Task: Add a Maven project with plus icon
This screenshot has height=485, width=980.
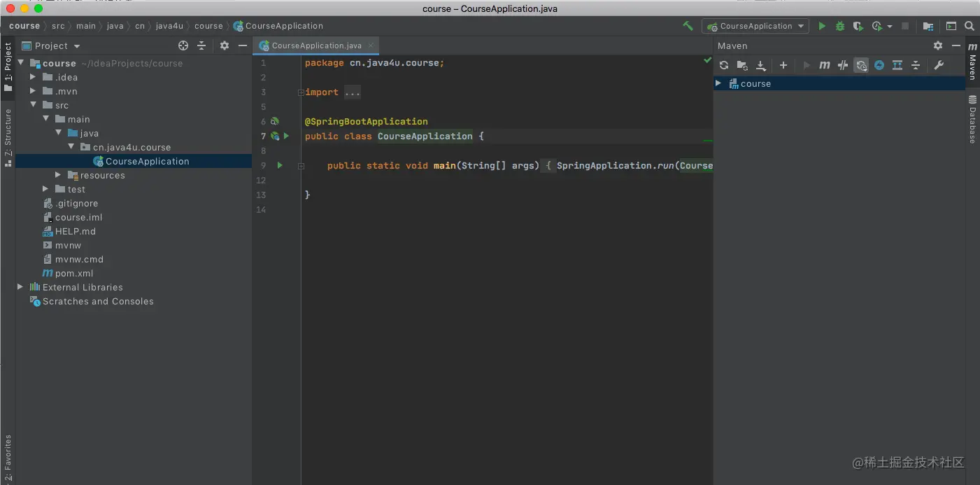Action: (783, 65)
